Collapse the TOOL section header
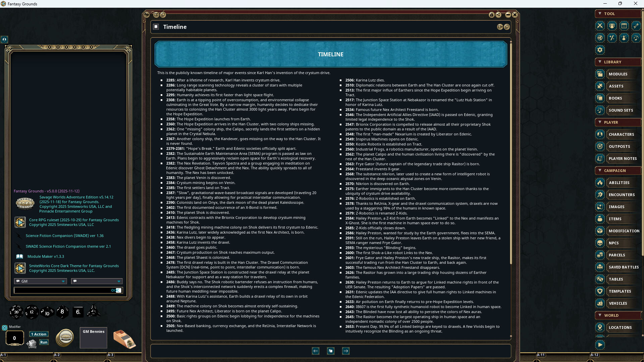 point(600,14)
